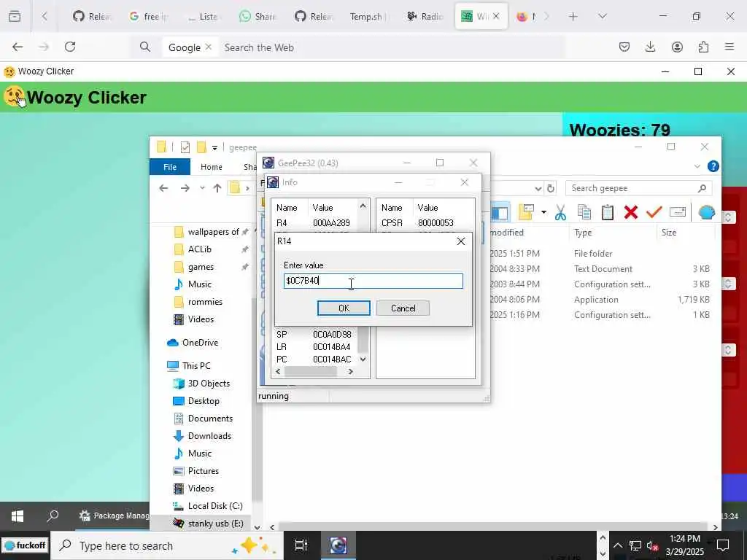Image resolution: width=747 pixels, height=560 pixels.
Task: Open File tab in Explorer ribbon
Action: (x=169, y=167)
